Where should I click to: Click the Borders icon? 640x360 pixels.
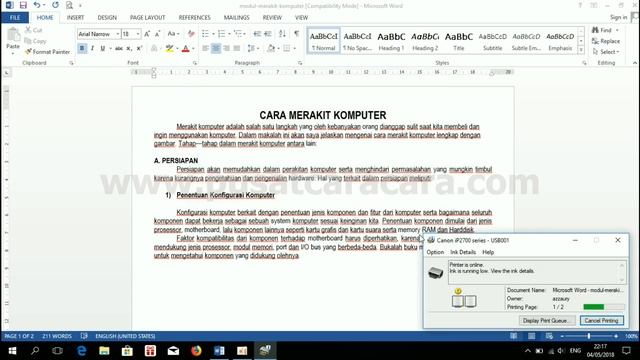287,48
